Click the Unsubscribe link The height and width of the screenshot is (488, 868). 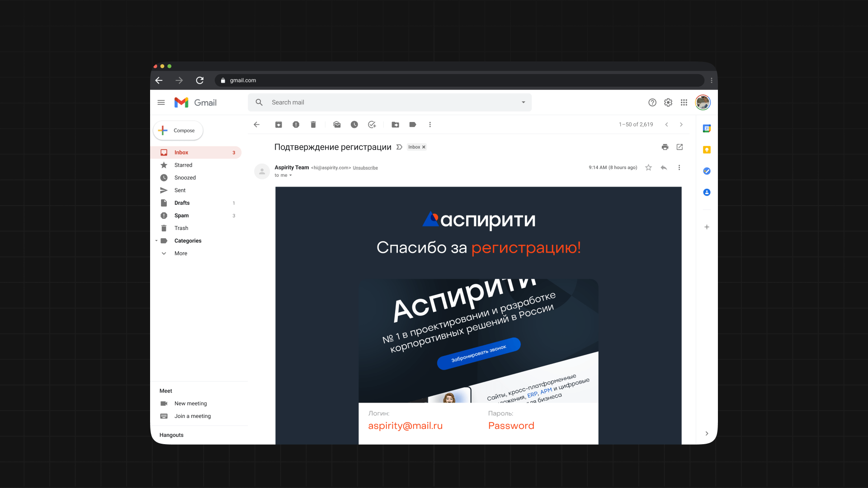(365, 168)
